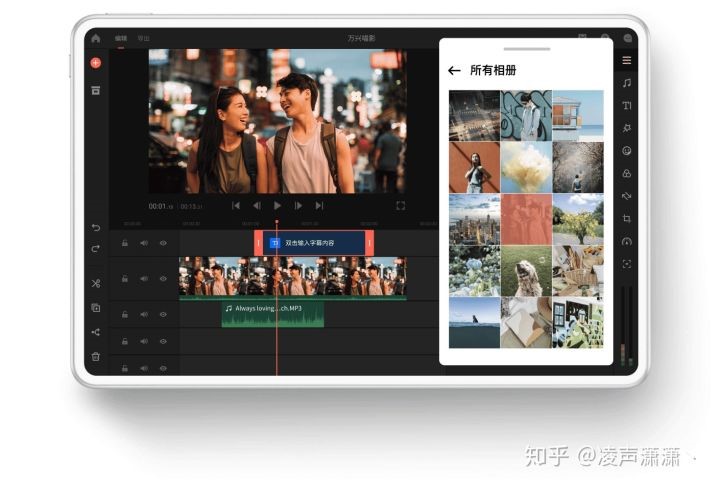Toggle lock on the bottom track
Screen dimensions: 720x486
tap(124, 368)
